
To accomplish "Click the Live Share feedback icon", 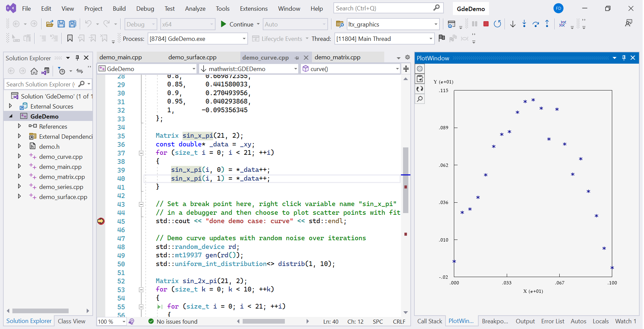I will [629, 23].
